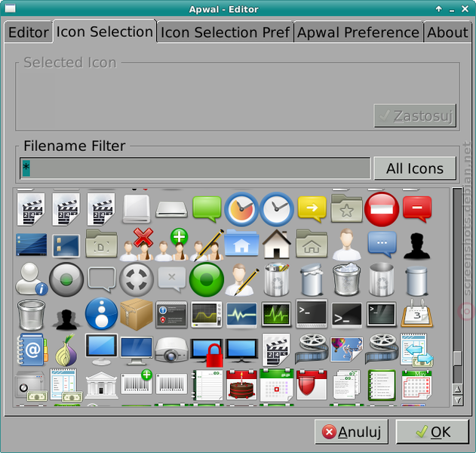Open the Icon Selection Pref tab
The height and width of the screenshot is (453, 476).
[x=225, y=32]
